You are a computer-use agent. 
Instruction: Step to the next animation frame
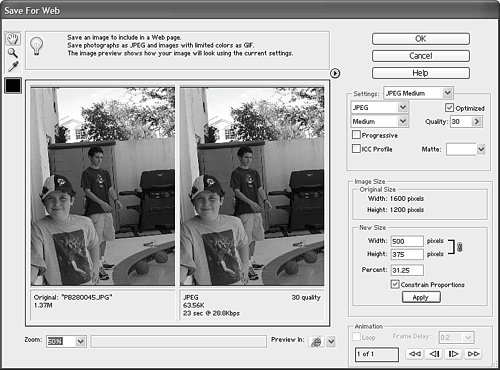point(454,354)
